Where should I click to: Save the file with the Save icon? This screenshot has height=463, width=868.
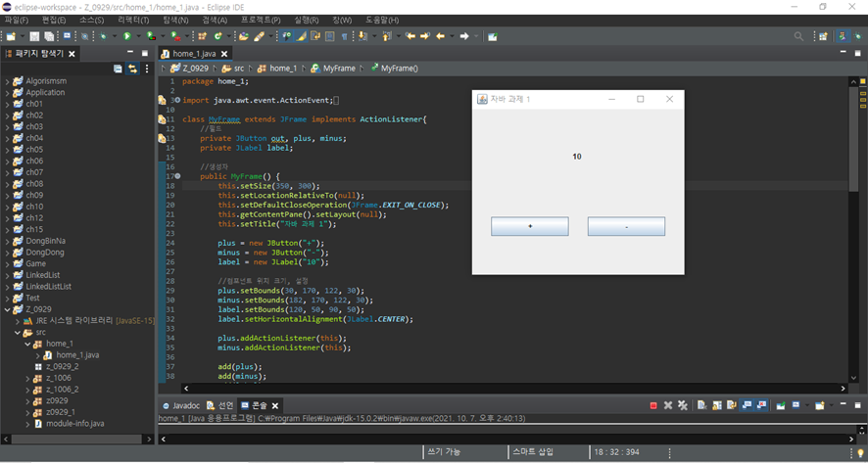pos(34,36)
